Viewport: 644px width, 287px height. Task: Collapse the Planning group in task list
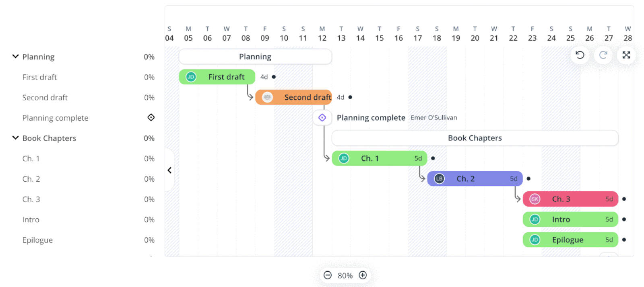15,57
